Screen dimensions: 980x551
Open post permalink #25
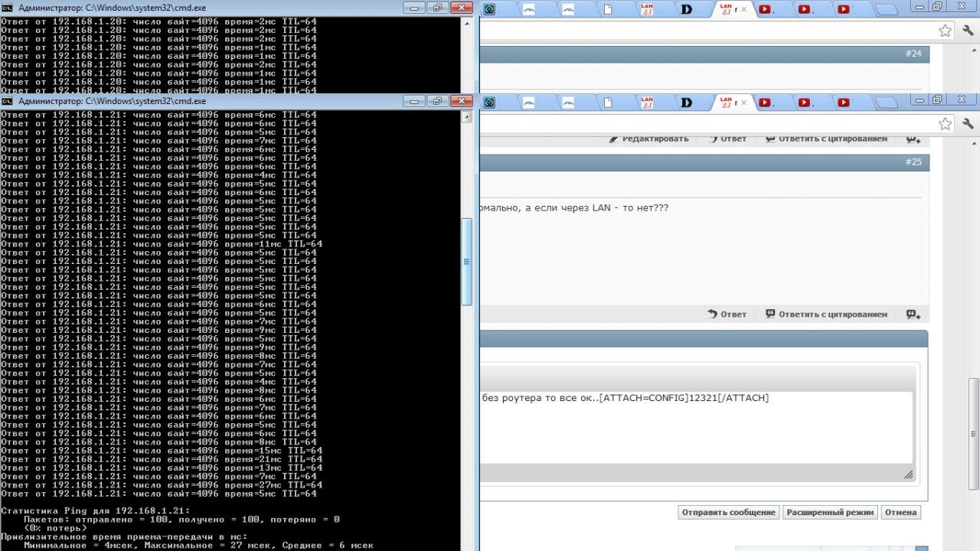point(913,162)
